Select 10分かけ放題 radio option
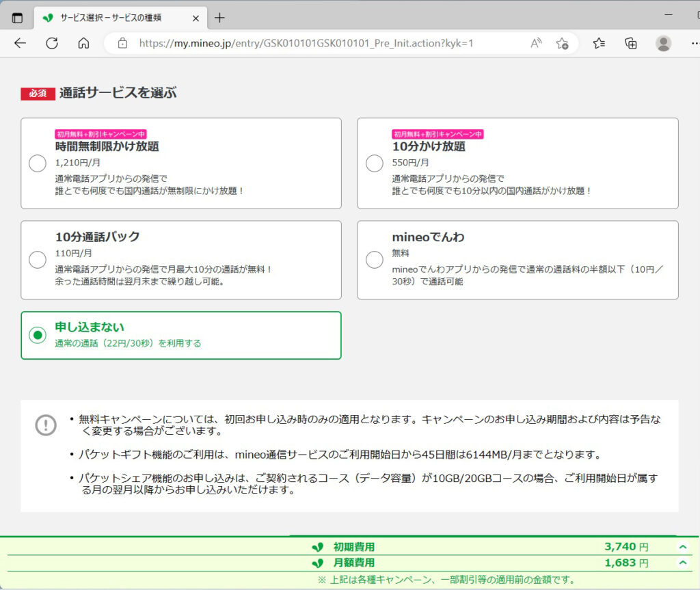 point(375,163)
